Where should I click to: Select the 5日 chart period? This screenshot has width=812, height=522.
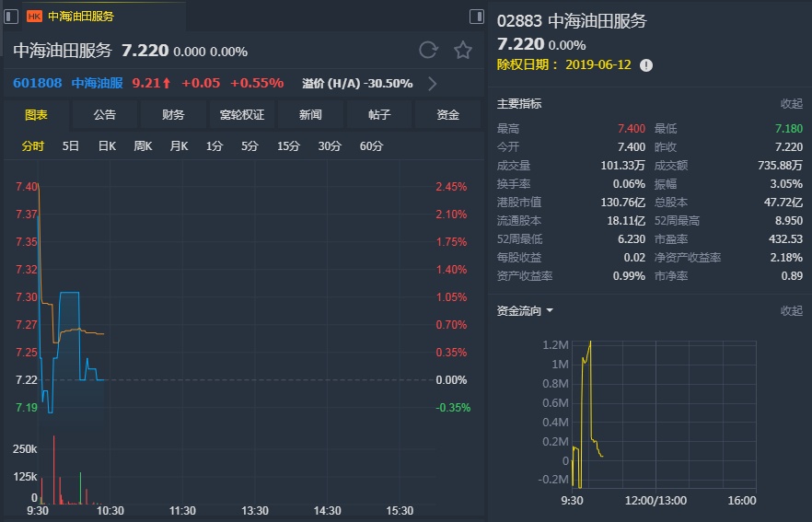(x=71, y=146)
